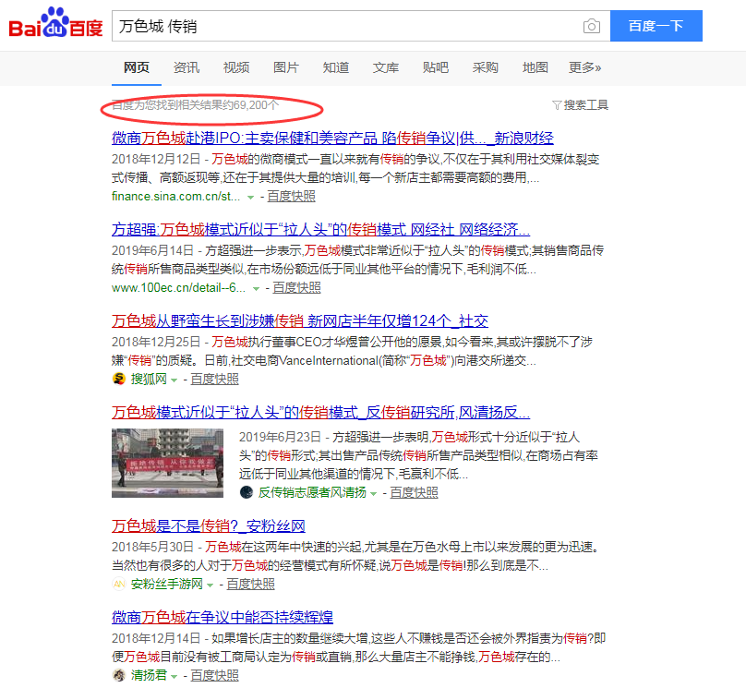This screenshot has height=700, width=746.
Task: Open 百度快照 next to 安粉丝手游网
Action: click(251, 584)
